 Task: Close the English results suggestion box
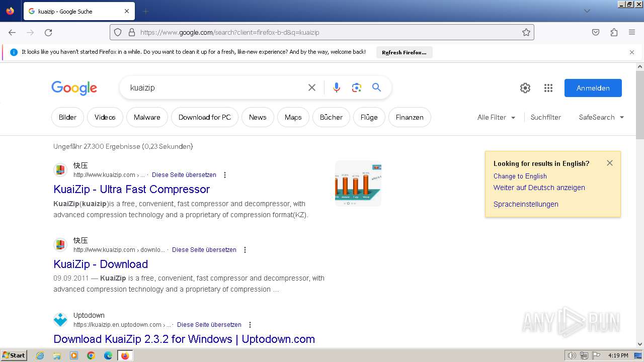[610, 163]
